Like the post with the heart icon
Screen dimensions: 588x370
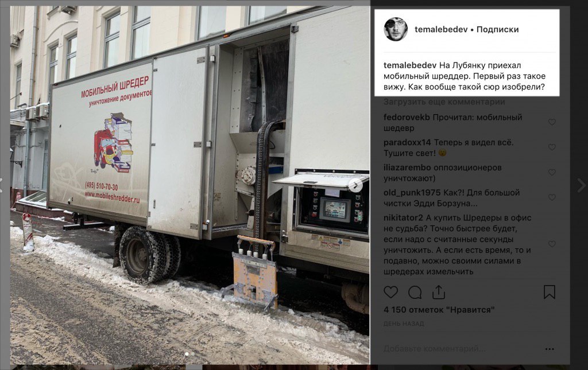(390, 292)
